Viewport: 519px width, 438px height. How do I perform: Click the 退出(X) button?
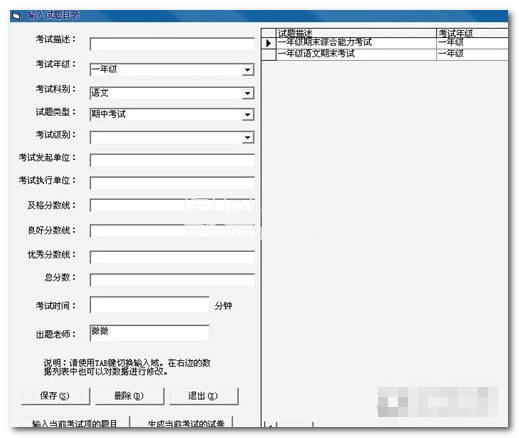(204, 396)
